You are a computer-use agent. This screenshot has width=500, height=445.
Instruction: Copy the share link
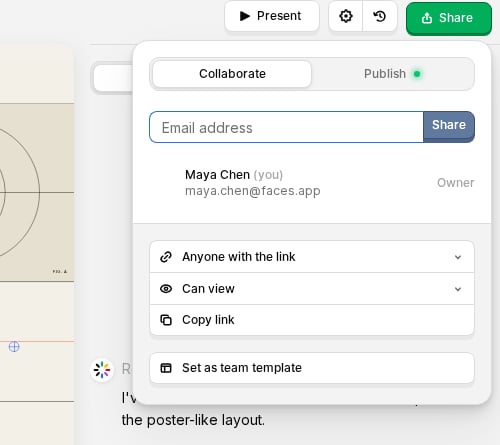click(x=312, y=320)
